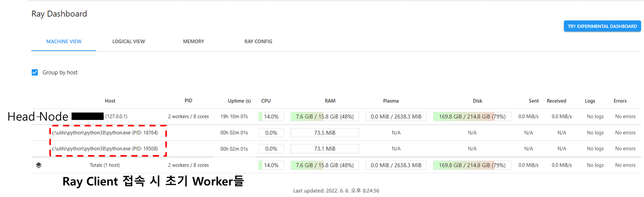This screenshot has height=197, width=644.
Task: Click RAM value 73.1 MiB
Action: click(x=325, y=149)
